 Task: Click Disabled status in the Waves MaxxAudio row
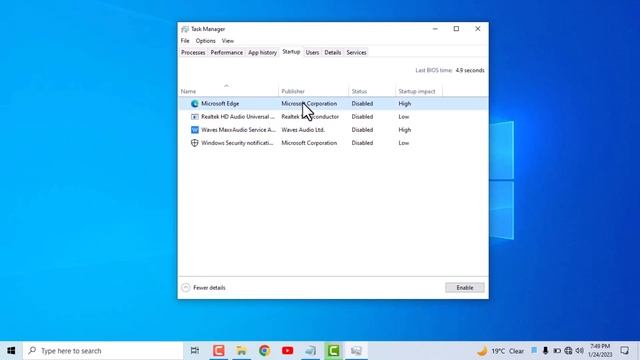[x=362, y=130]
